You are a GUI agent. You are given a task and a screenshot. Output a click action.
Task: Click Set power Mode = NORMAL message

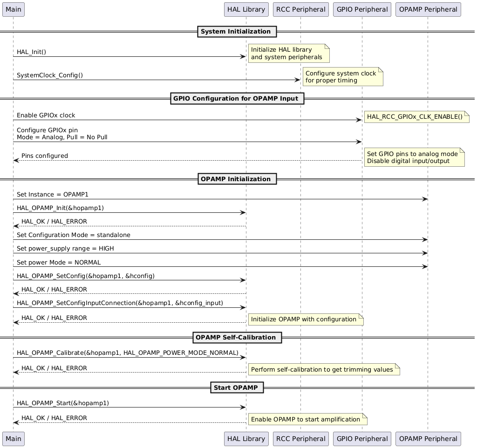pyautogui.click(x=58, y=262)
